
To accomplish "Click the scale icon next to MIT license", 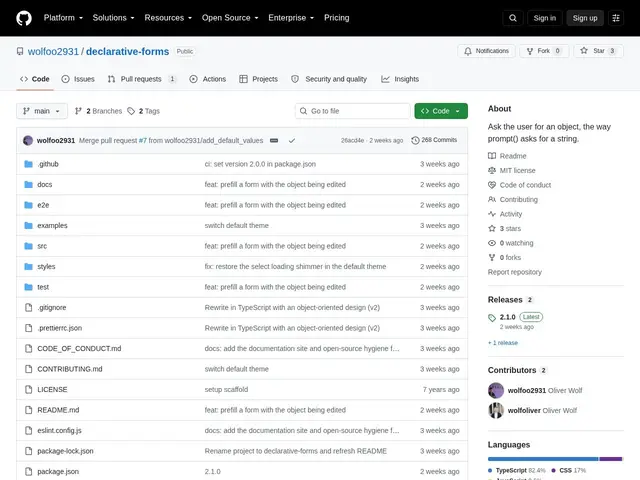I will click(x=492, y=170).
